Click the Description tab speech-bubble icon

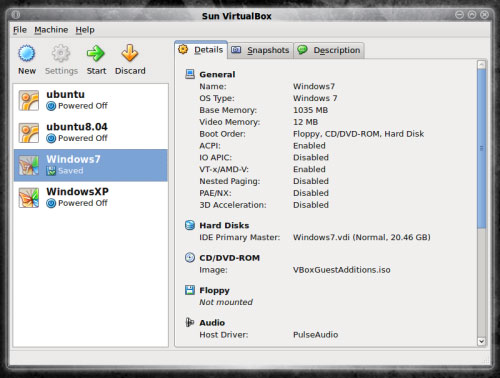pyautogui.click(x=302, y=50)
